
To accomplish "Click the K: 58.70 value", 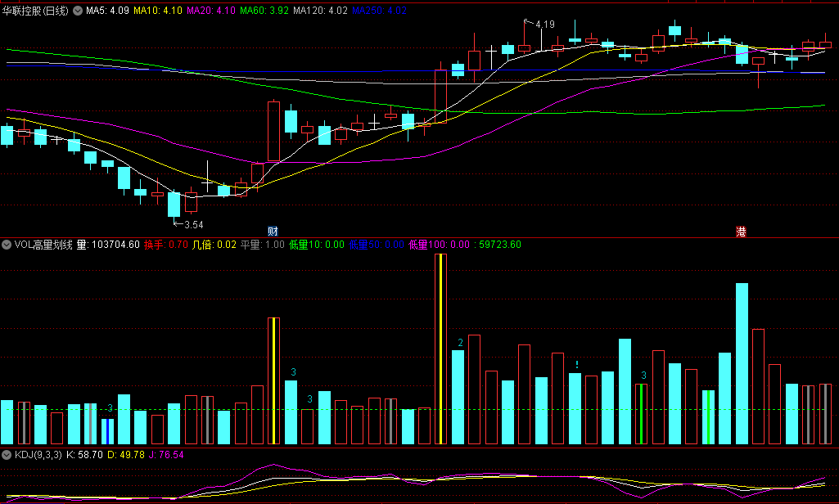I will 84,455.
